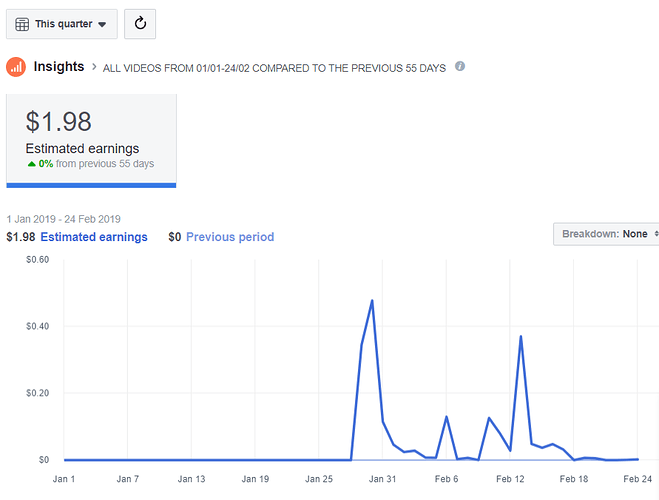Click the $0.40 y-axis label

tap(37, 326)
